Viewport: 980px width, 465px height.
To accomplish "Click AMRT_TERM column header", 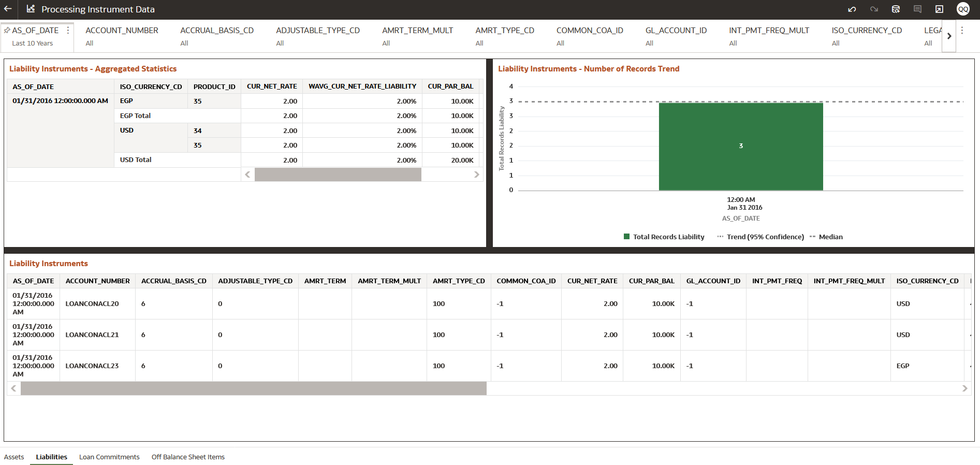I will coord(325,281).
